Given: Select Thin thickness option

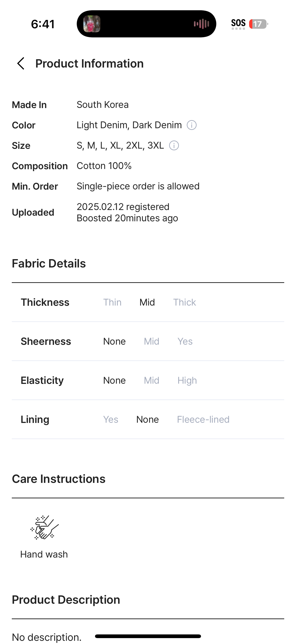Looking at the screenshot, I should point(112,302).
